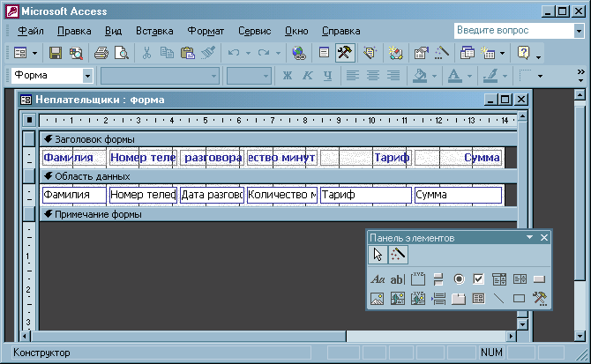
Task: Open the Вставка menu
Action: [x=154, y=31]
